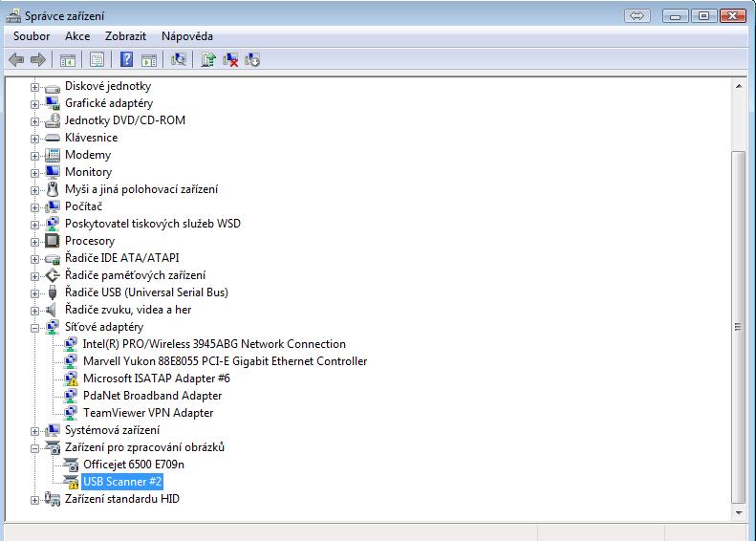Click the title bar double-arrow button
The image size is (756, 541).
(x=637, y=16)
